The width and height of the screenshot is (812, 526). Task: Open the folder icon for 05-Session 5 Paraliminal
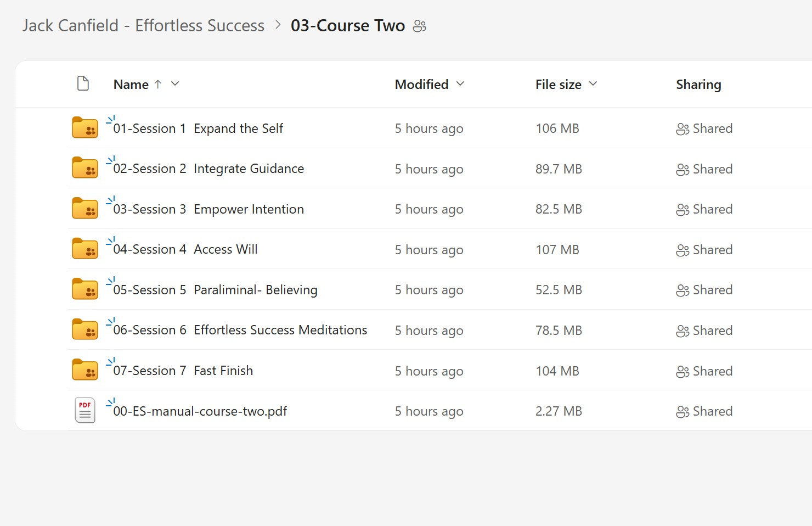pyautogui.click(x=84, y=289)
